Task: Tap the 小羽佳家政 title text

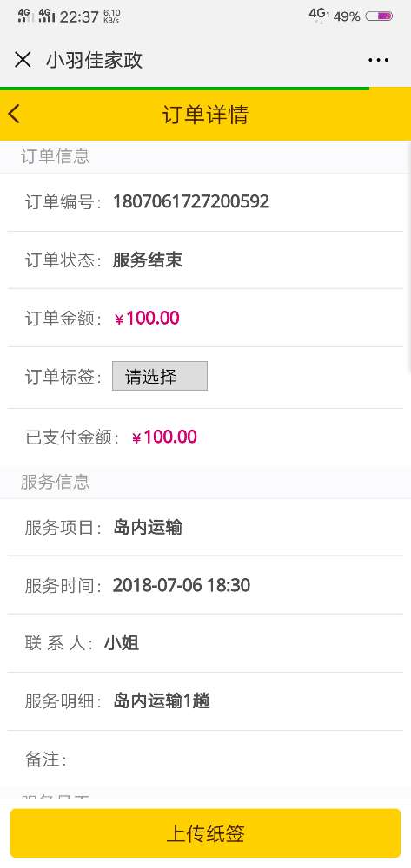Action: pyautogui.click(x=94, y=60)
